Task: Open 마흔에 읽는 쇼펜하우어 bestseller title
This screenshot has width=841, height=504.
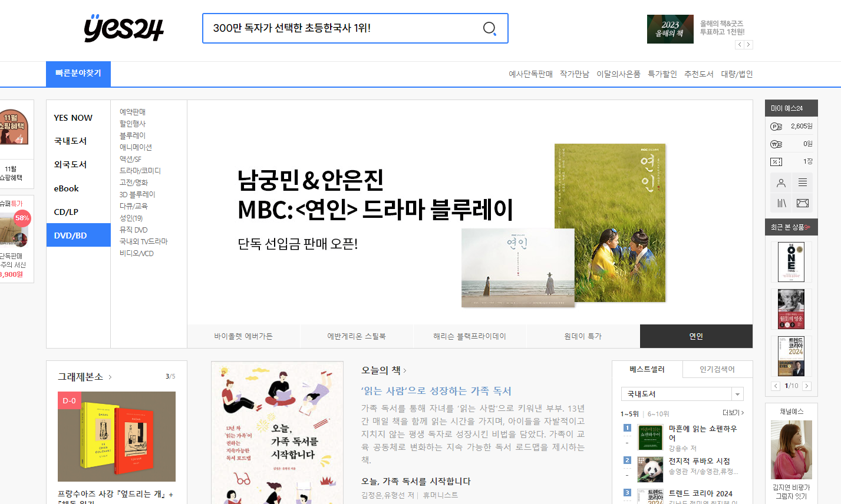Action: tap(703, 433)
